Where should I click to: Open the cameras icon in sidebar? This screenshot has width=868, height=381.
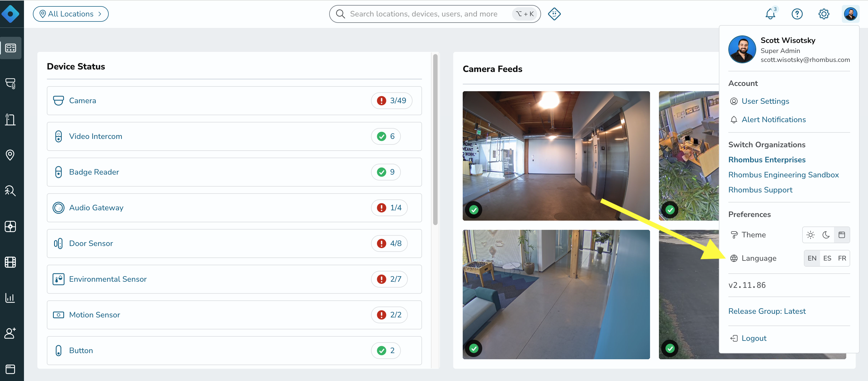point(10,83)
